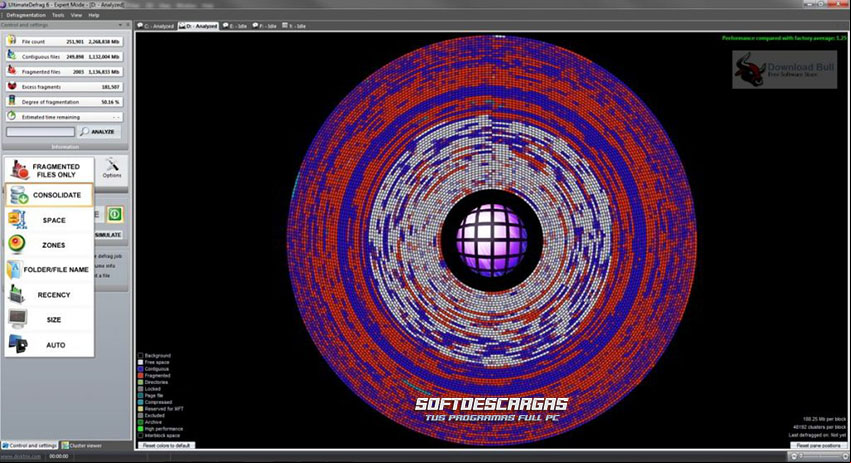Click the Estimated time remaining clock icon
Viewport: 851px width, 463px height.
11,116
